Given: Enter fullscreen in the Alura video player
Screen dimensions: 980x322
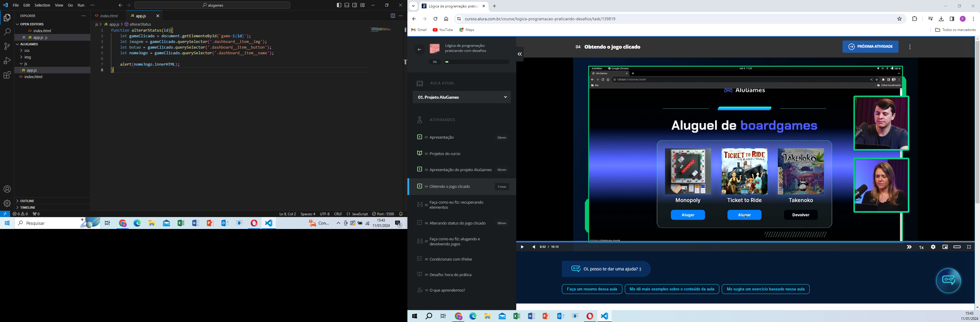Looking at the screenshot, I should pyautogui.click(x=969, y=247).
